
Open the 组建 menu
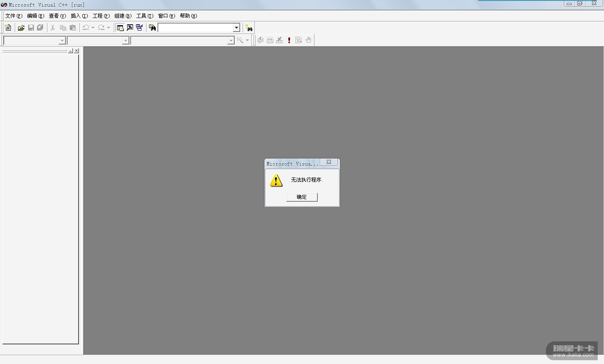[x=123, y=16]
